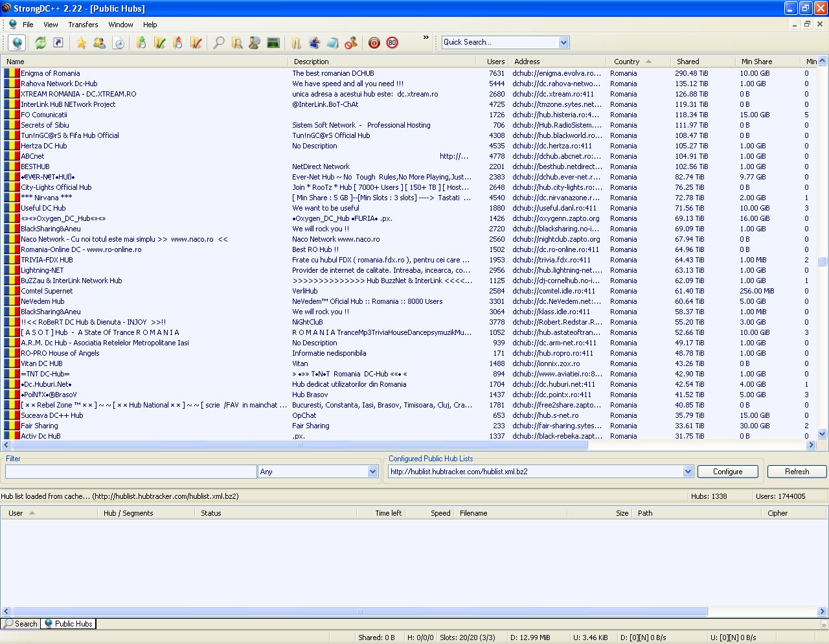Open Recent Hubs clock icon
Screen dimensions: 829x644
119,43
